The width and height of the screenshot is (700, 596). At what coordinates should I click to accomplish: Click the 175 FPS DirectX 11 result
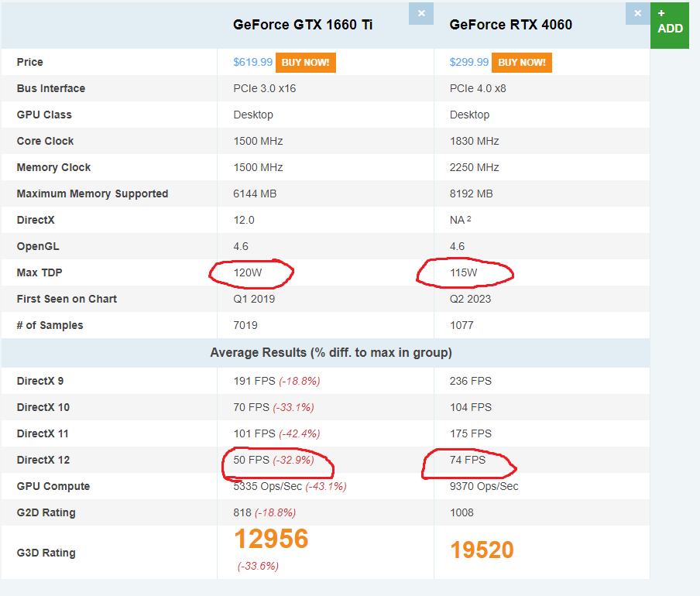pos(471,433)
